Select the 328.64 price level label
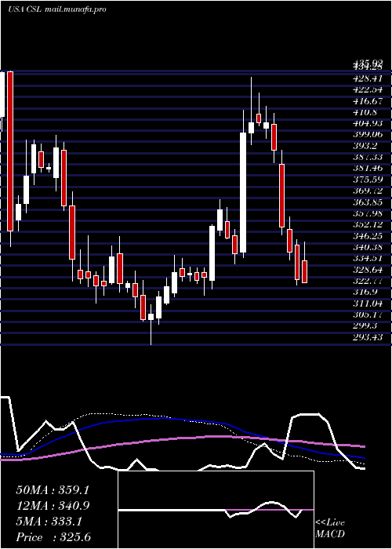392x549 pixels. tap(367, 270)
